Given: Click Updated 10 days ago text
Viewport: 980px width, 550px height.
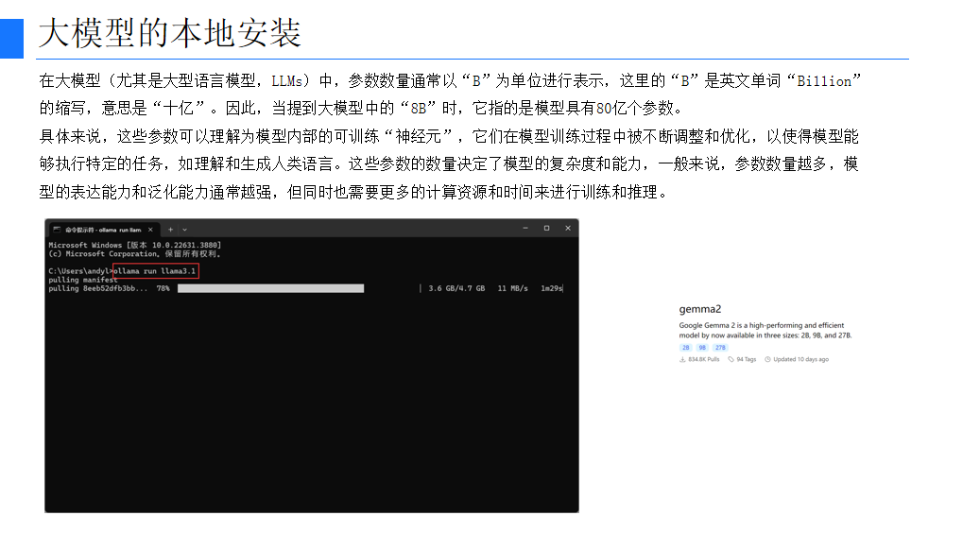Looking at the screenshot, I should coord(800,359).
